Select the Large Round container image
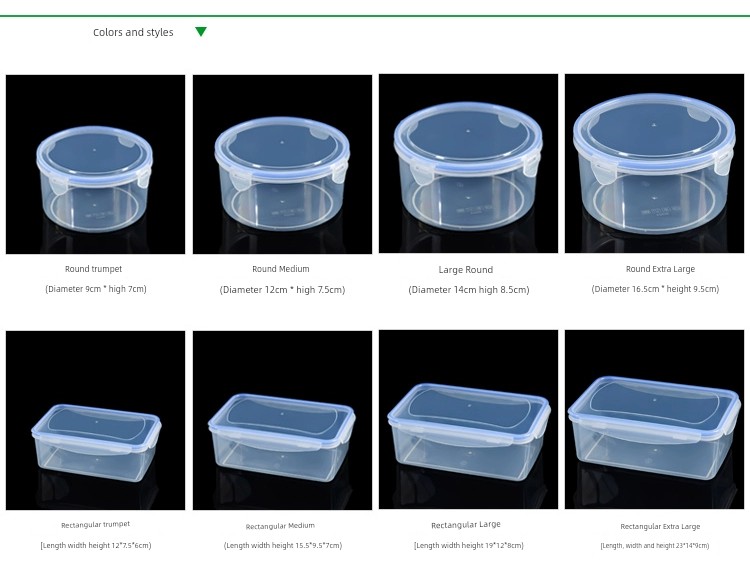This screenshot has width=750, height=577. click(468, 163)
